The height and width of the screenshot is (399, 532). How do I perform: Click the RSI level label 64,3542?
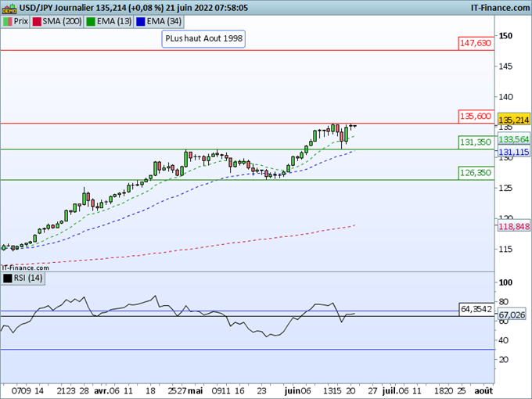pos(476,309)
